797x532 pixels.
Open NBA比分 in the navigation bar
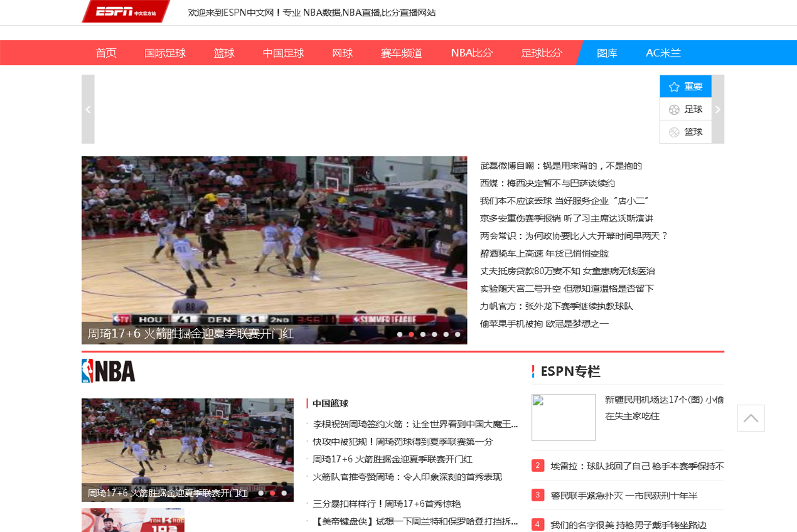[x=472, y=53]
